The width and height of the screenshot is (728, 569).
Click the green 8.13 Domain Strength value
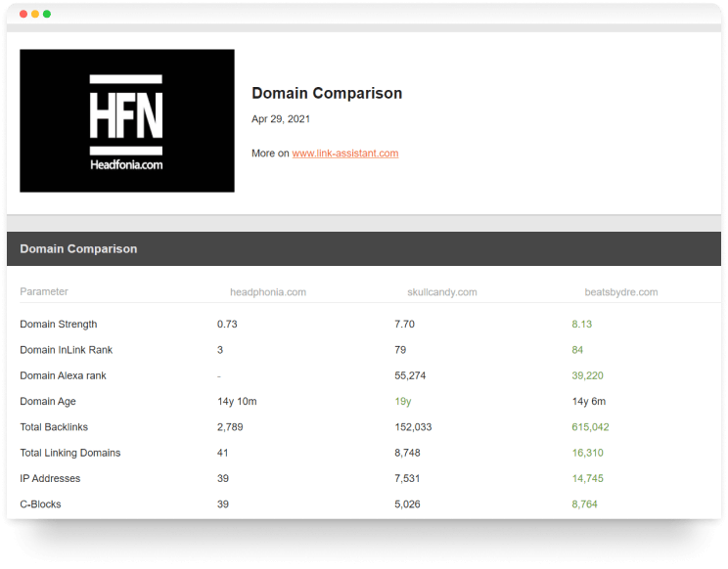click(x=581, y=325)
